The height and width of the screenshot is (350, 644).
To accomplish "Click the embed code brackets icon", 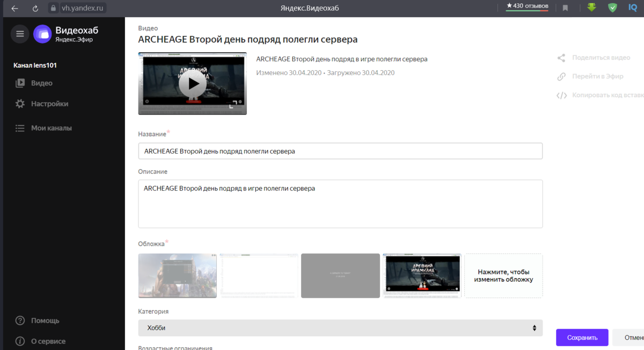I will (x=561, y=96).
